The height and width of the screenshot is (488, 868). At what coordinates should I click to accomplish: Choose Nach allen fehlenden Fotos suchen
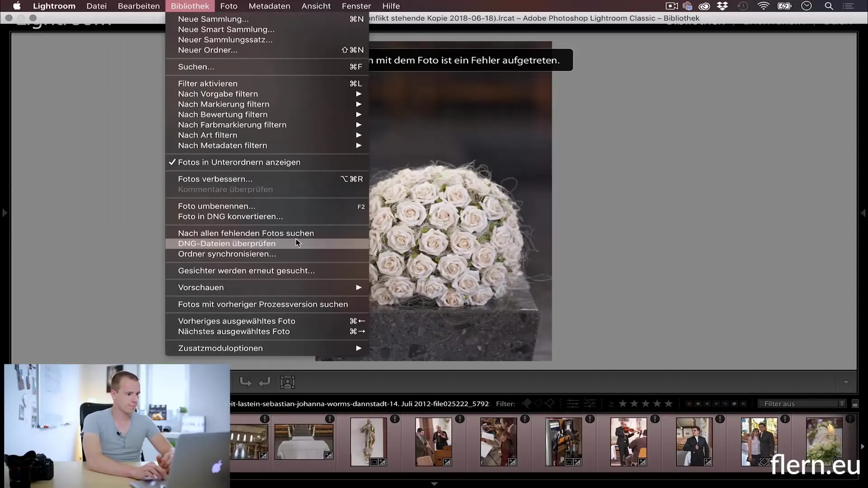tap(267, 233)
